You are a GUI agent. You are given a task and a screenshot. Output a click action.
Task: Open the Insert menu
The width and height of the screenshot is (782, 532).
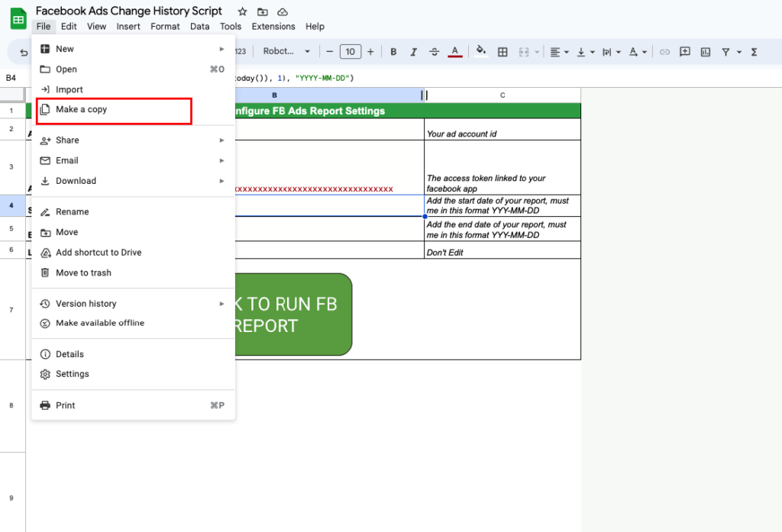128,27
